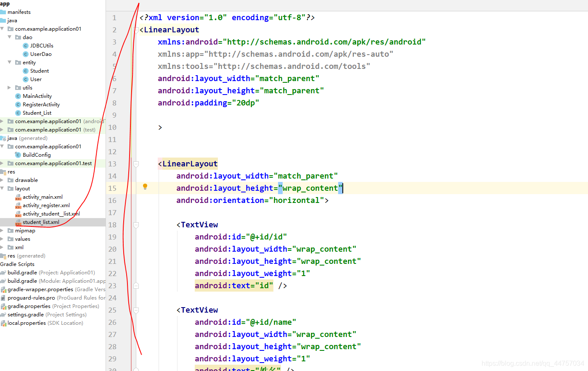Click the local.properties file icon
Viewport: 588px width, 371px height.
tap(3, 323)
